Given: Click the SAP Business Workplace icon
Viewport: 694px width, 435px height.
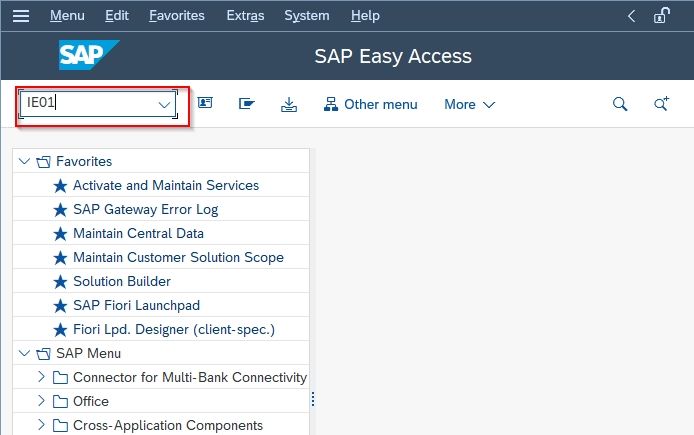Looking at the screenshot, I should [x=247, y=104].
